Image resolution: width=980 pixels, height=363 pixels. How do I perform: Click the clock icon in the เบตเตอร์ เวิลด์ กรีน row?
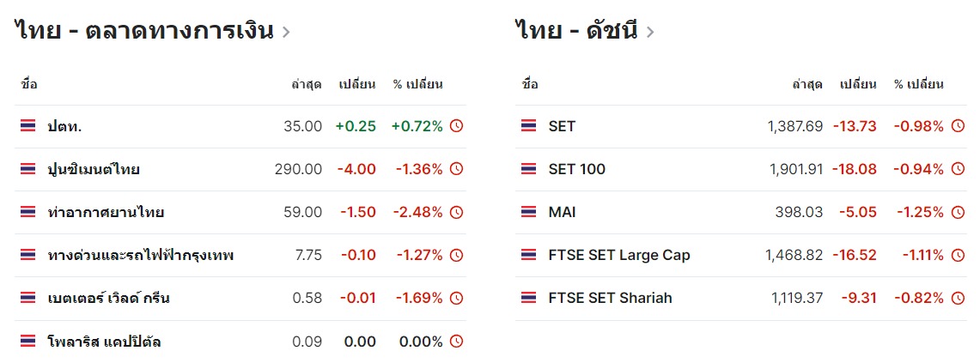[457, 298]
